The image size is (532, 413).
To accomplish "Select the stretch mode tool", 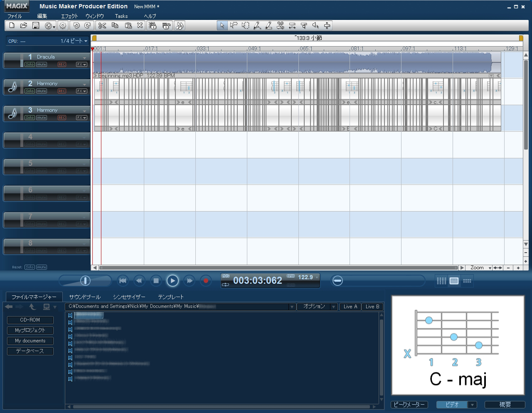I will (292, 25).
